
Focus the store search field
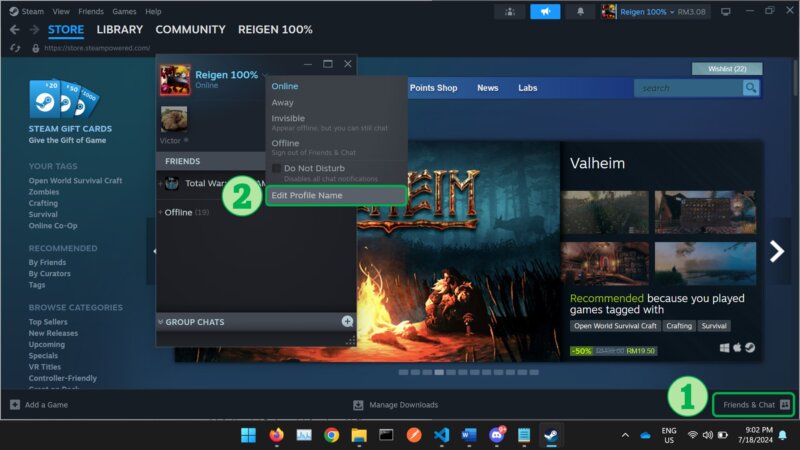(688, 88)
